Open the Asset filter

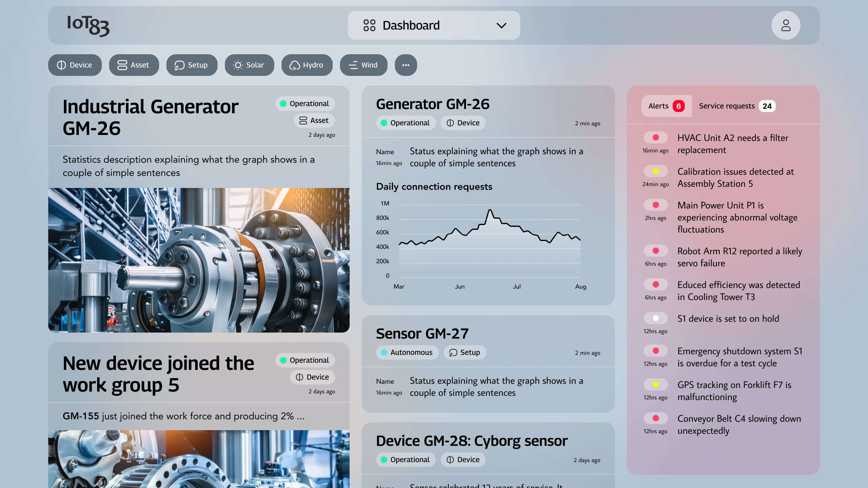pos(134,65)
